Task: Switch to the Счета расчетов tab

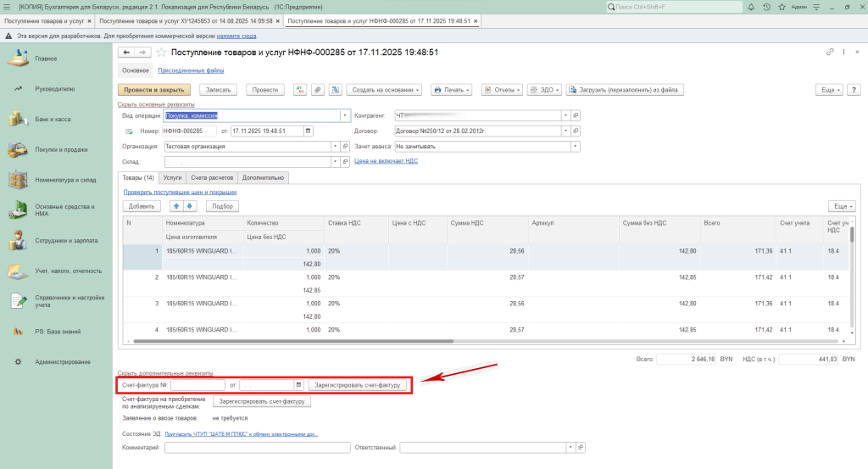Action: tap(212, 177)
